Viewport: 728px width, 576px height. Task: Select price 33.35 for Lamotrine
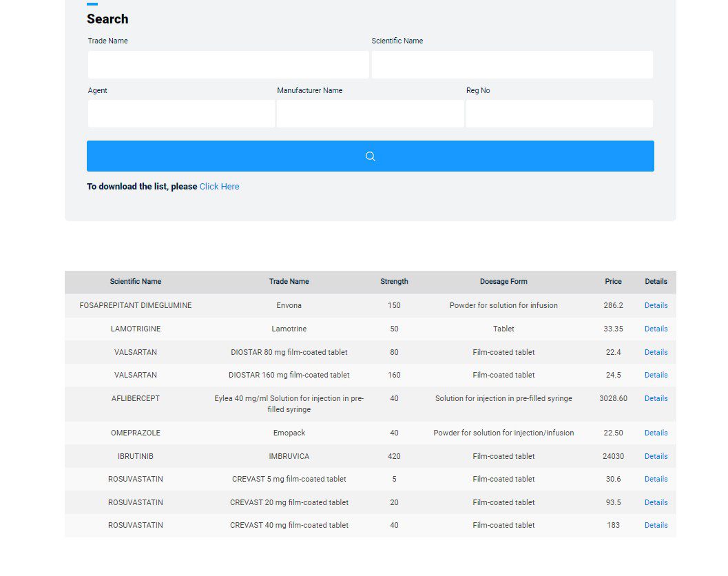[x=613, y=329]
